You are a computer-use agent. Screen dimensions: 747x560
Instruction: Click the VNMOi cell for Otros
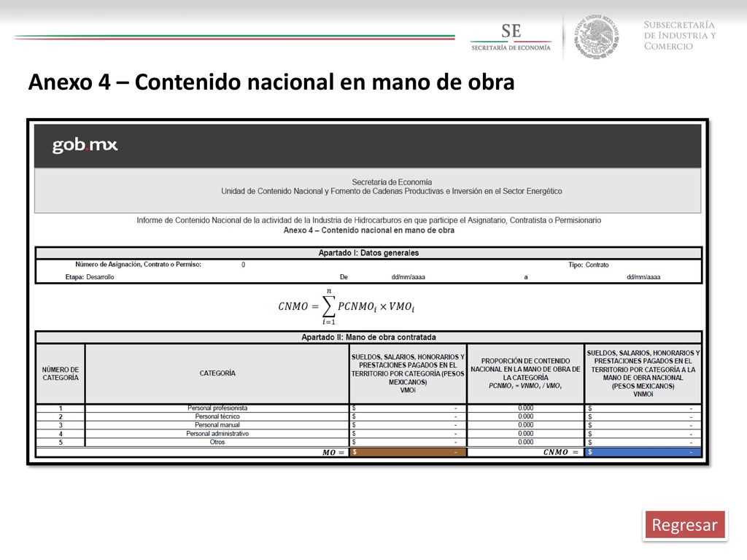(x=643, y=443)
